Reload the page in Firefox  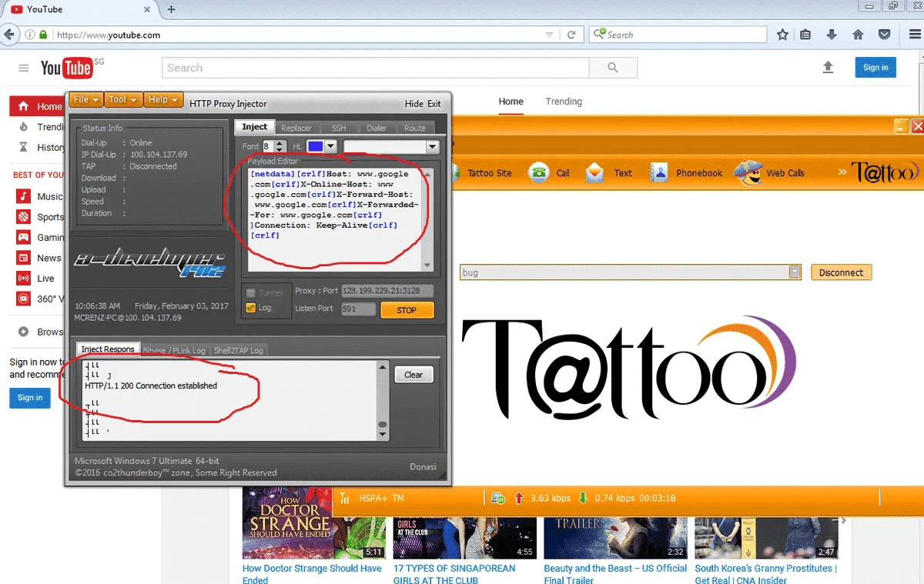pos(571,35)
